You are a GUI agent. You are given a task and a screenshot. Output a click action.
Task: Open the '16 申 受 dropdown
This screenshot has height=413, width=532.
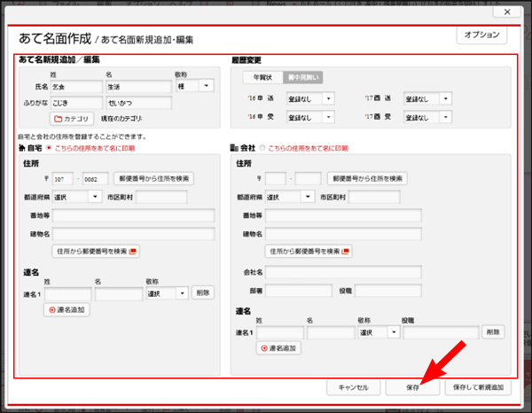pyautogui.click(x=310, y=117)
